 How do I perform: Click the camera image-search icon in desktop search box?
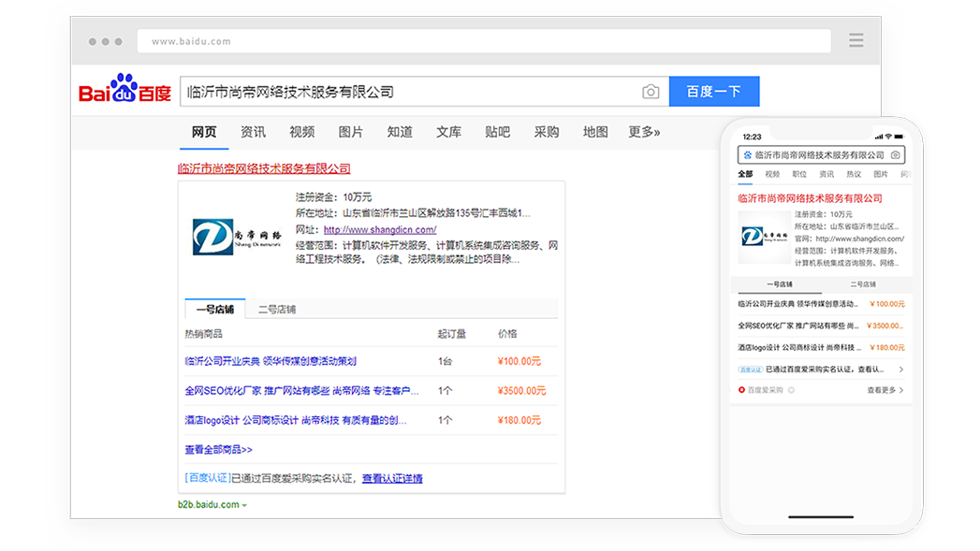click(651, 92)
